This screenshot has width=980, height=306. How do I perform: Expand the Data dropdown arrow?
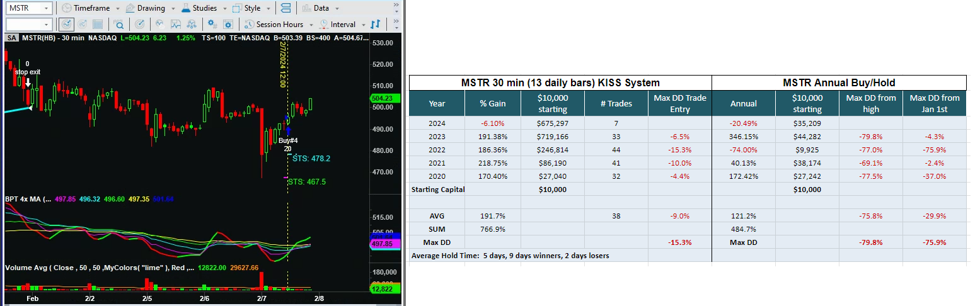337,9
